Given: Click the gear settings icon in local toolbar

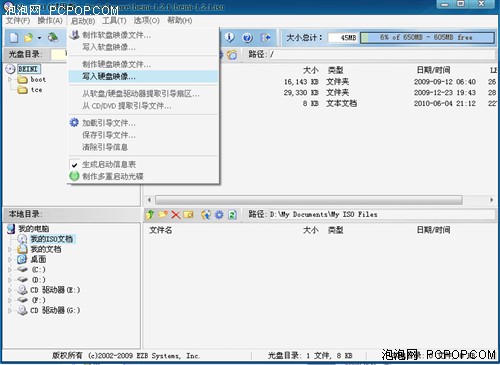Looking at the screenshot, I should coord(219,215).
